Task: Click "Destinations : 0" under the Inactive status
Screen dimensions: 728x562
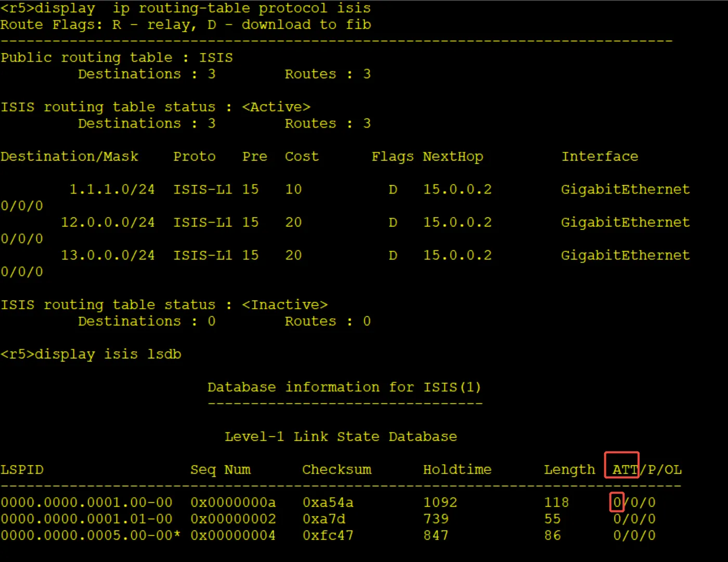Action: (x=147, y=322)
